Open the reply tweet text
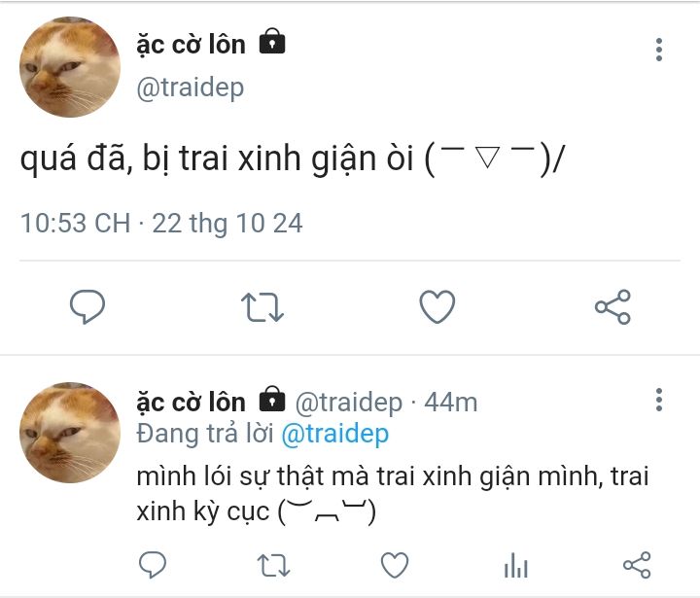 [393, 494]
